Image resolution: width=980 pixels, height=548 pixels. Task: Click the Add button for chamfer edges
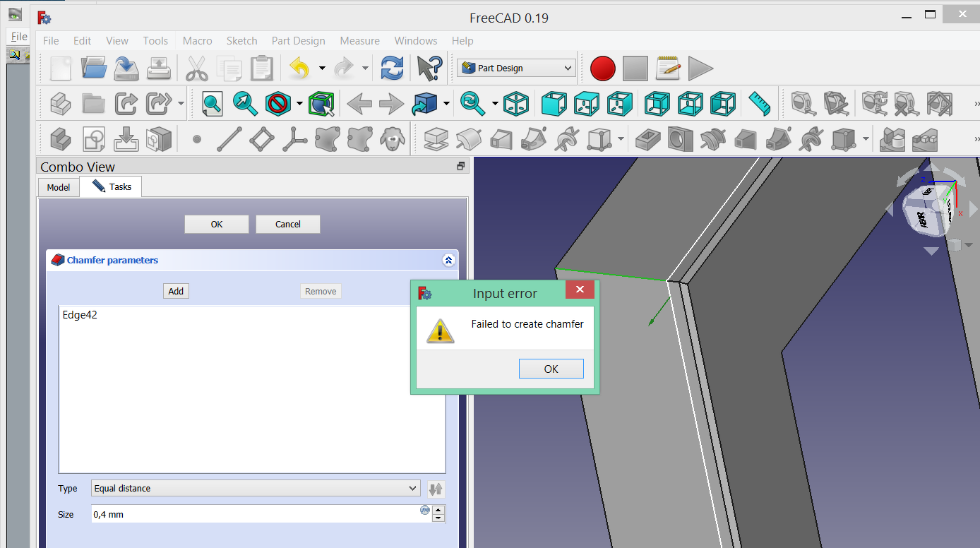click(x=176, y=291)
